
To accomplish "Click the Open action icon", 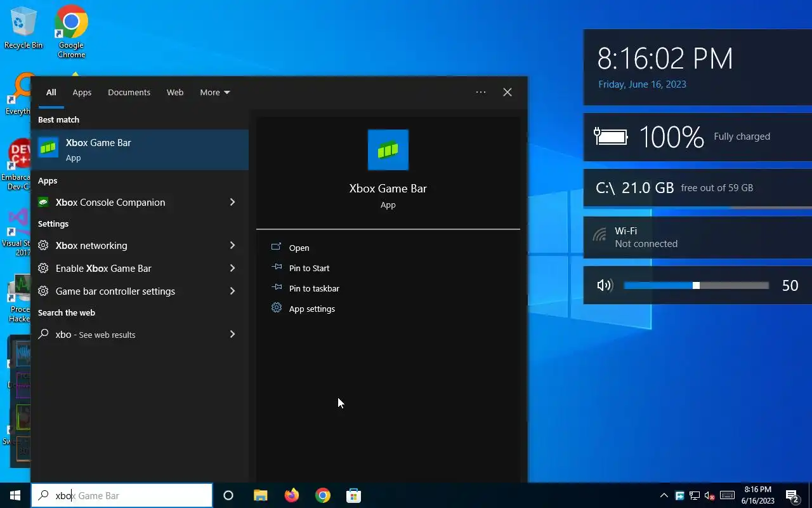I will tap(276, 247).
